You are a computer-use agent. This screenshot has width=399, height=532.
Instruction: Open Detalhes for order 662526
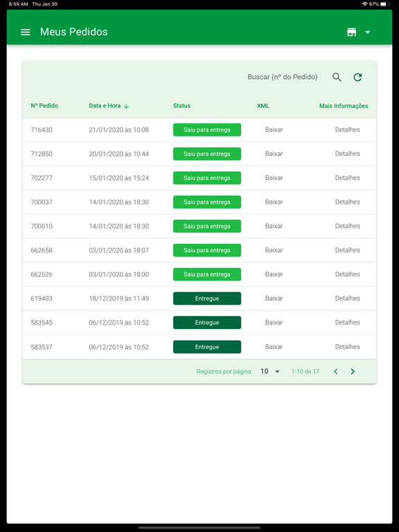point(348,274)
